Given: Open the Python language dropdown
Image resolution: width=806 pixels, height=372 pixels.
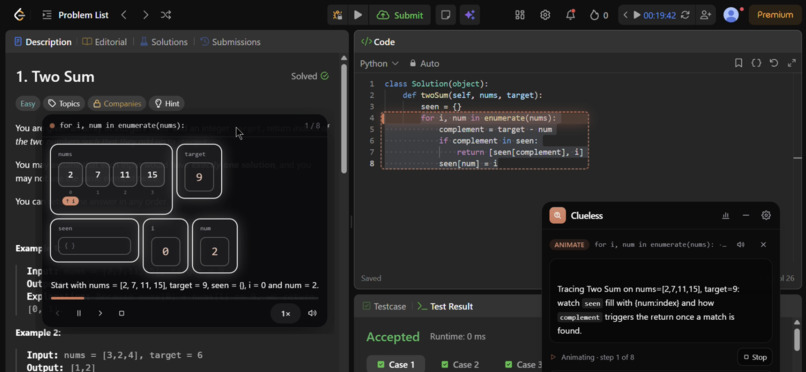Looking at the screenshot, I should coord(379,64).
